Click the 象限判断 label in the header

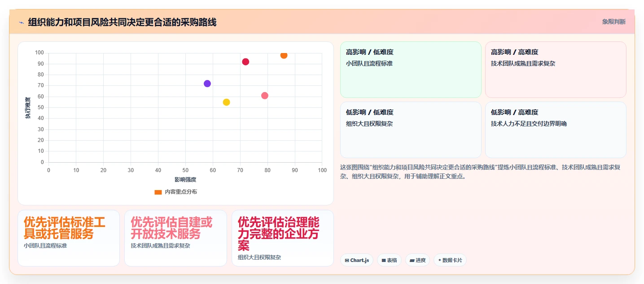coord(613,22)
